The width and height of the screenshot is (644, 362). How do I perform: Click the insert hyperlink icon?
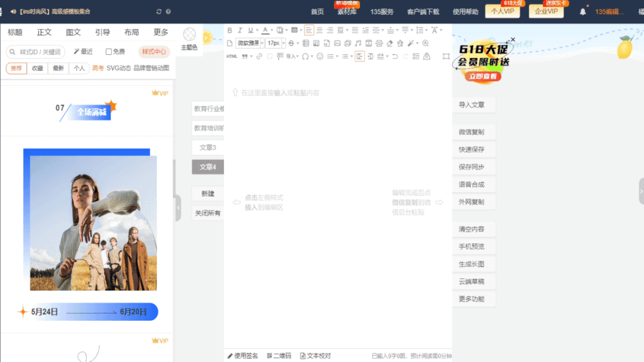[259, 57]
